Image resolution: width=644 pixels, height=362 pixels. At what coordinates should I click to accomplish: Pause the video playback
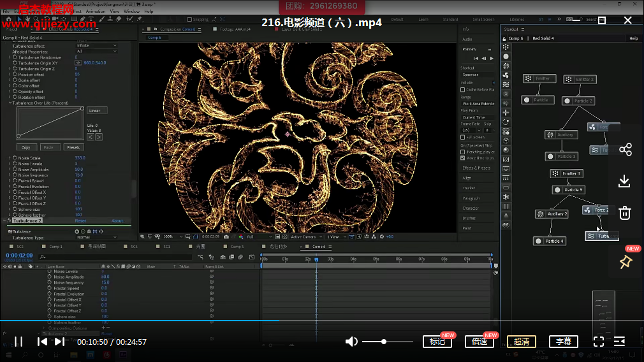[x=18, y=342]
